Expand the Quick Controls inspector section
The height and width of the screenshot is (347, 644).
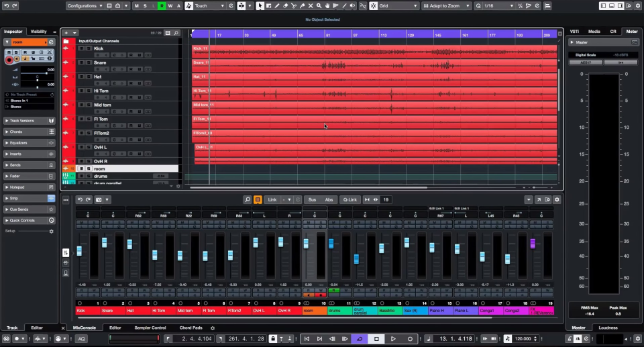tap(29, 220)
